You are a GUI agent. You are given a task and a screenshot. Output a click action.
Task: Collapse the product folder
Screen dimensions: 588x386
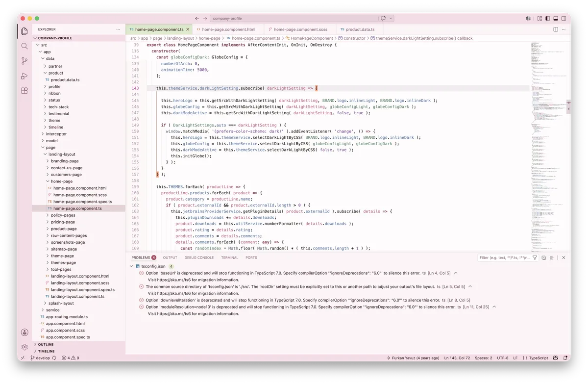(45, 73)
